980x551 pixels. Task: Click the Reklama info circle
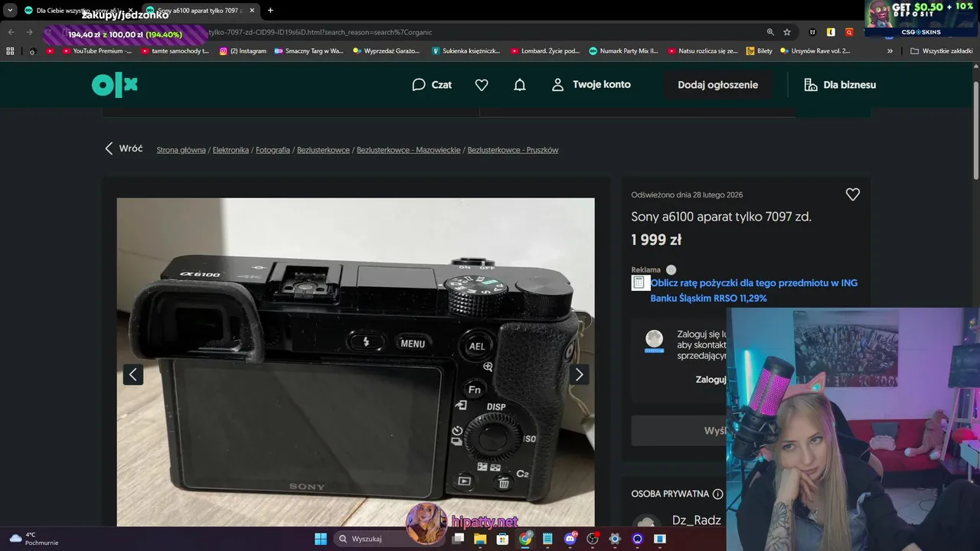[x=671, y=269]
